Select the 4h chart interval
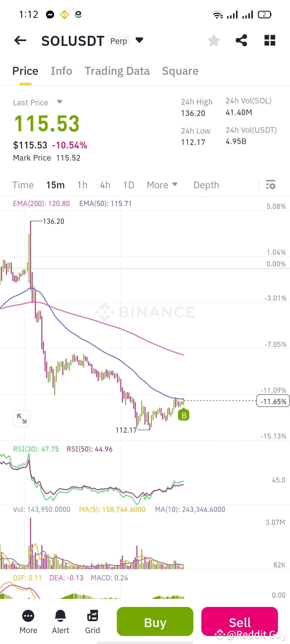The image size is (290, 644). [105, 185]
